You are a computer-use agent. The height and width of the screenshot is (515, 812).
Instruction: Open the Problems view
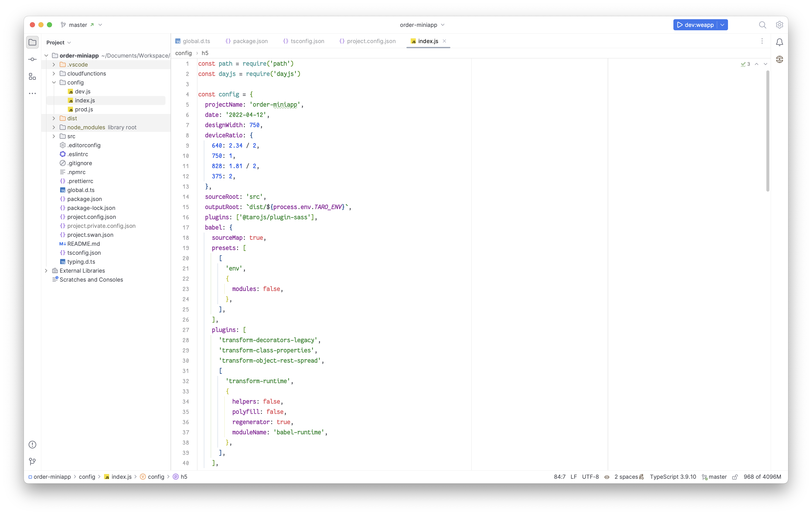click(32, 444)
